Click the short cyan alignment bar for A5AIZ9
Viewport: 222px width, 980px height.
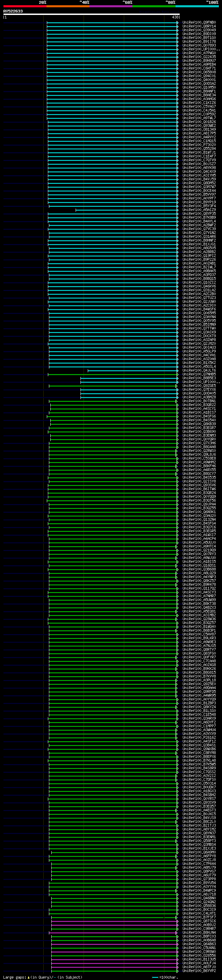(127, 210)
